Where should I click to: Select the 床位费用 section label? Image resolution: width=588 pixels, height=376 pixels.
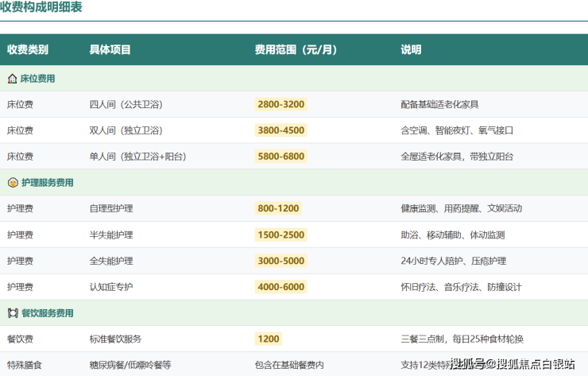(37, 79)
